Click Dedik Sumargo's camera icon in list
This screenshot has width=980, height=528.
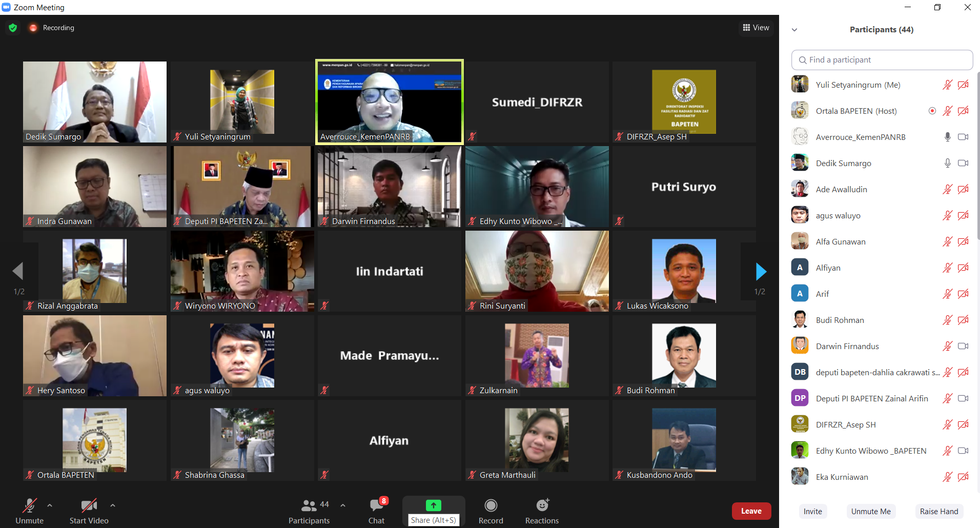(963, 163)
